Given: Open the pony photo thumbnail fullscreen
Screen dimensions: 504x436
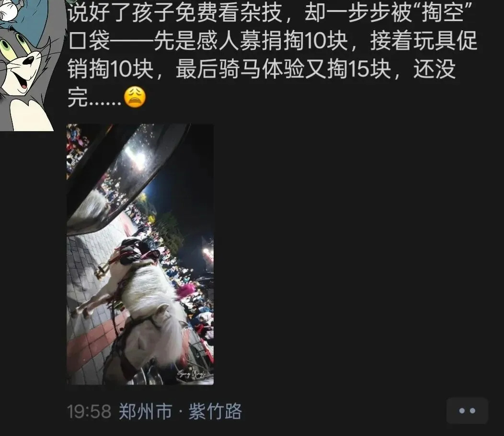Looking at the screenshot, I should 140,254.
